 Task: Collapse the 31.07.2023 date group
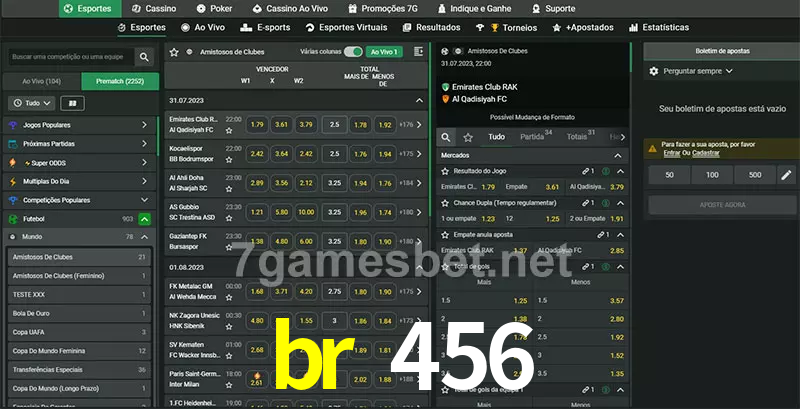(x=419, y=100)
